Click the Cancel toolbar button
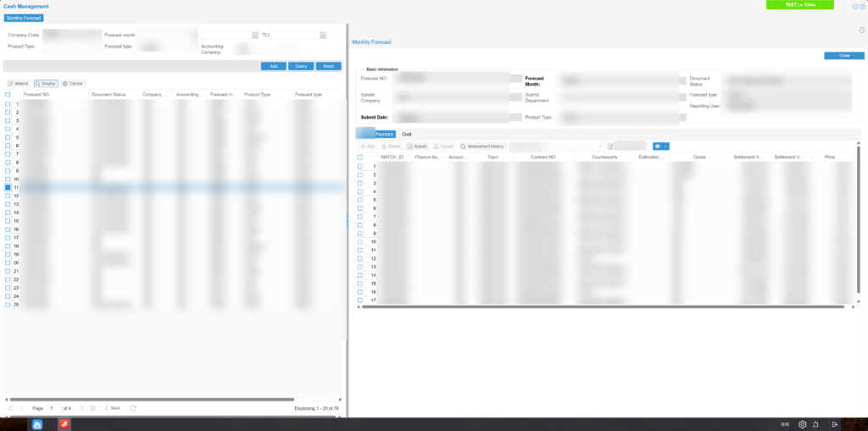Screen dimensions: 868x431 point(73,84)
